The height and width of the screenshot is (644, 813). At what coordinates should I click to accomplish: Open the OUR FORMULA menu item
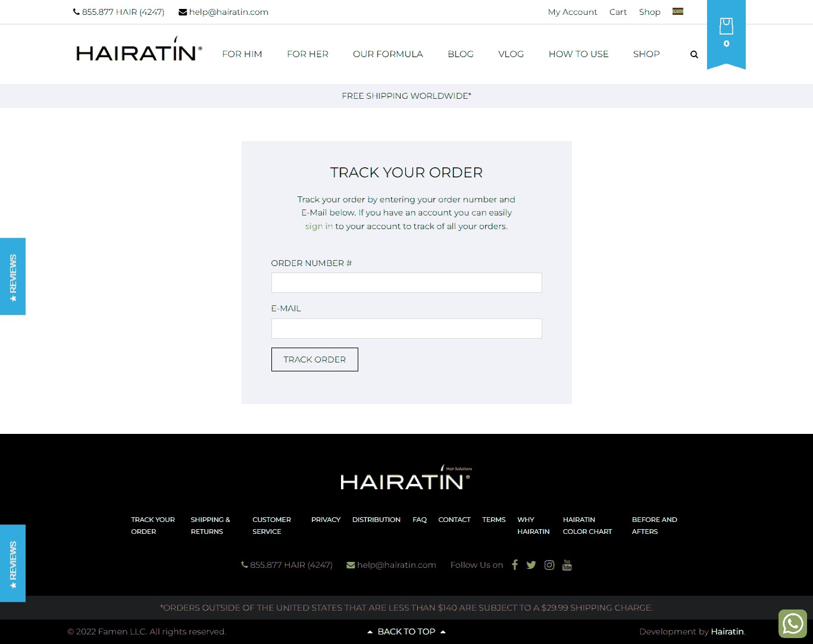click(387, 54)
